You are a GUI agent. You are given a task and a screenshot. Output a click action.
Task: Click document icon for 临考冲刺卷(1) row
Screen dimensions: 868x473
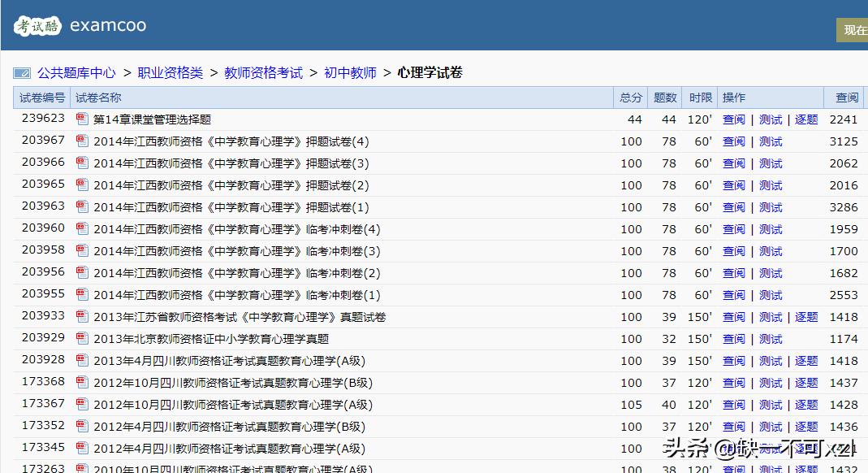coord(83,295)
